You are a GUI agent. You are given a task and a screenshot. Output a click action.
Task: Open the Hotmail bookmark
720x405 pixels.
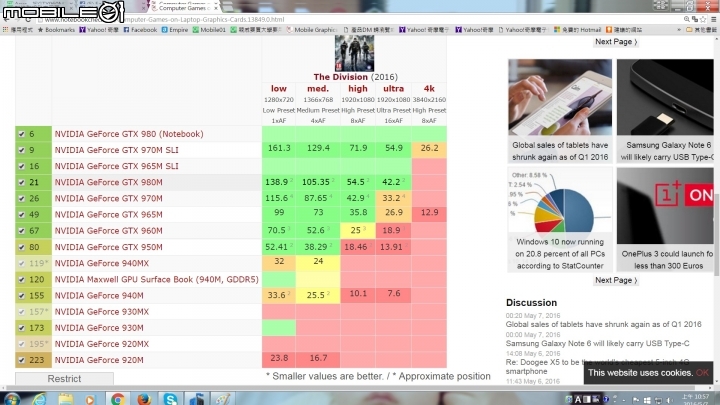pos(578,30)
